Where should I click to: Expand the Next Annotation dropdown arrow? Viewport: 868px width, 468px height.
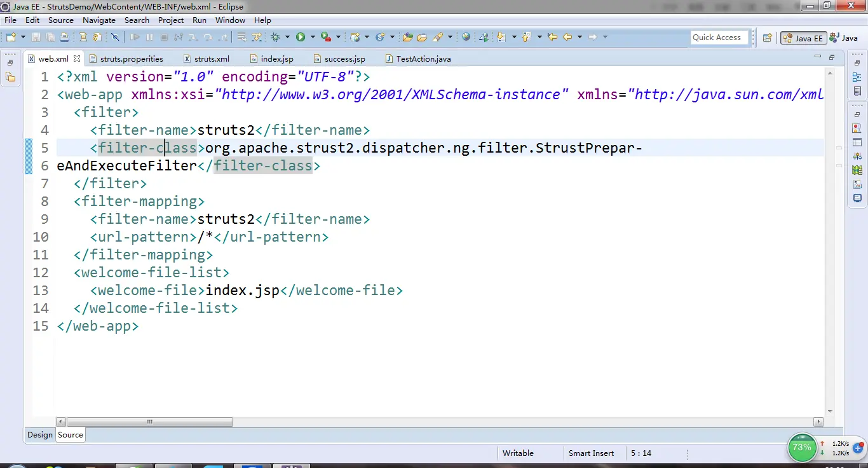click(514, 37)
